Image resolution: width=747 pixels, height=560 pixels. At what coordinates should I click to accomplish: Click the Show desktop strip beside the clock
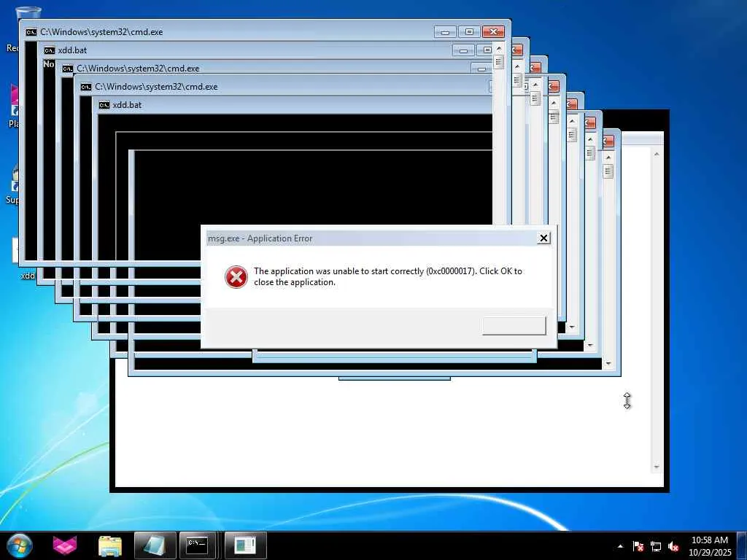(x=742, y=545)
